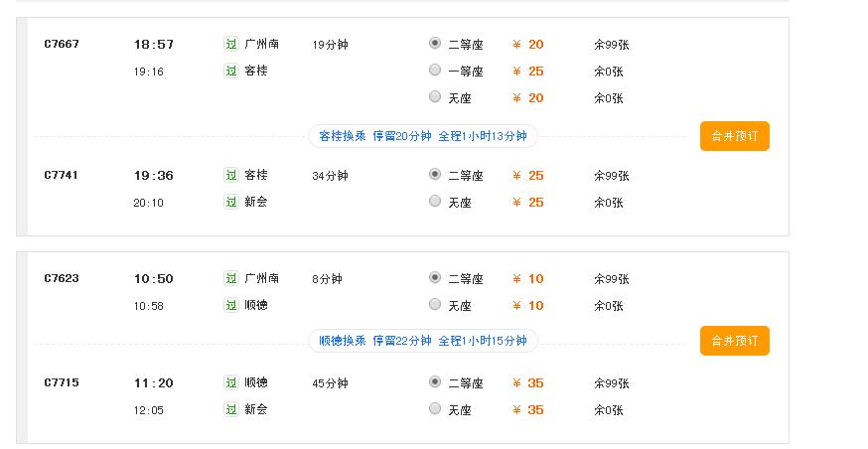Click the 过 icon beside 客桂 on C7741
Viewport: 868px width, 449px height.
(231, 175)
